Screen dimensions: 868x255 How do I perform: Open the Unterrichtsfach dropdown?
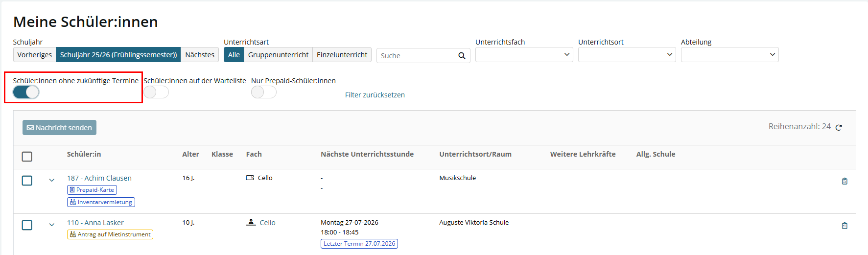point(524,55)
